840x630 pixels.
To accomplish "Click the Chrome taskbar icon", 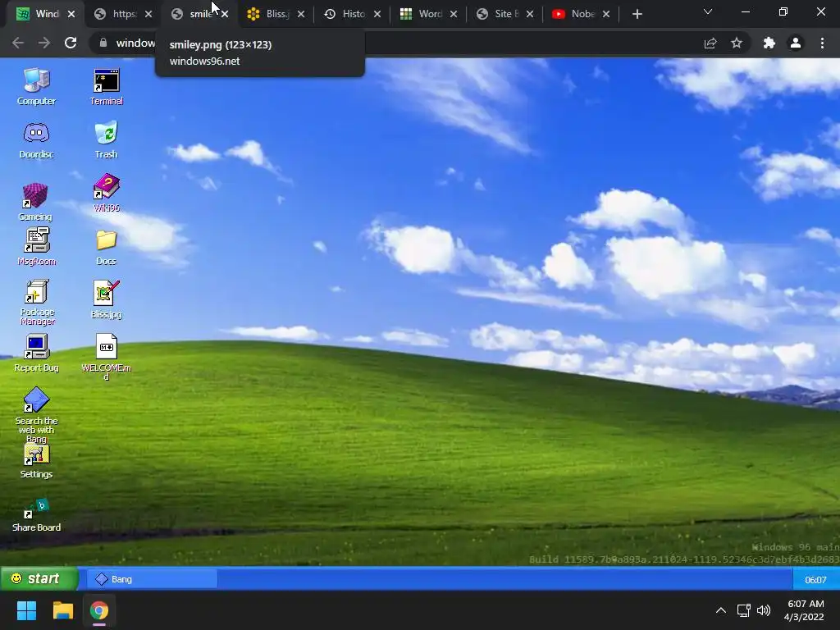I will coord(99,610).
